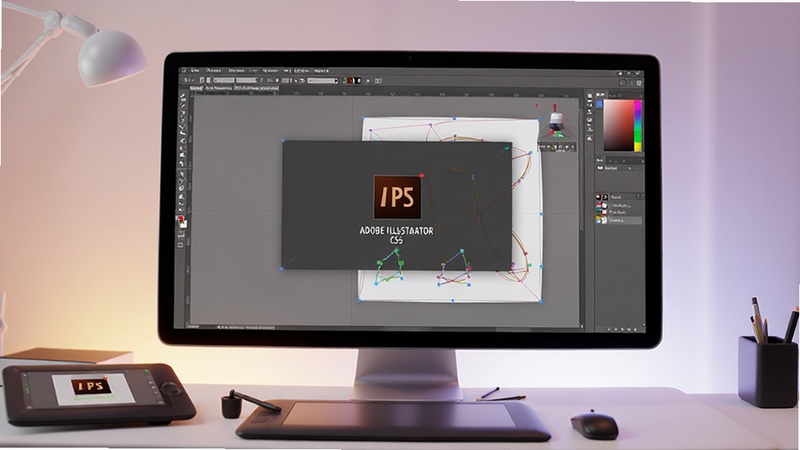Click the bottom-left corner handle of the splash box
Image resolution: width=800 pixels, height=450 pixels.
282,268
